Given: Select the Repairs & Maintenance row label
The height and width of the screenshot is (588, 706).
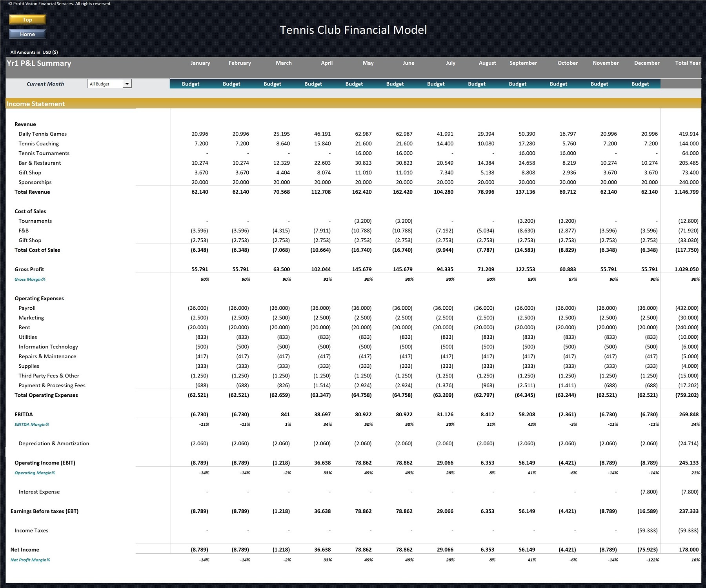Looking at the screenshot, I should [x=47, y=356].
